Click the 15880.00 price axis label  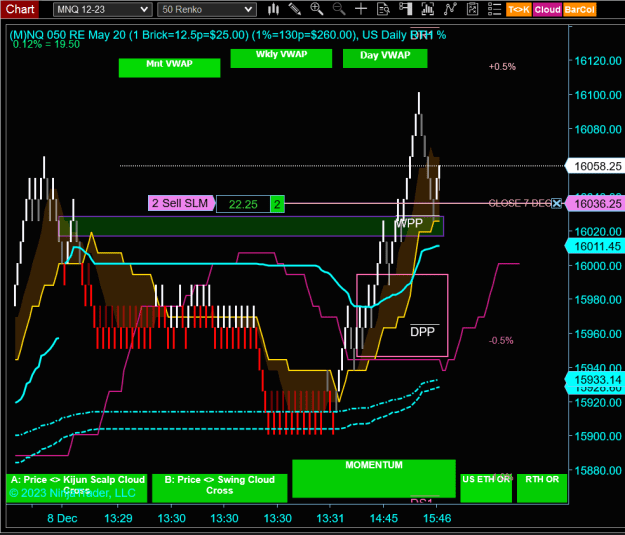coord(597,470)
